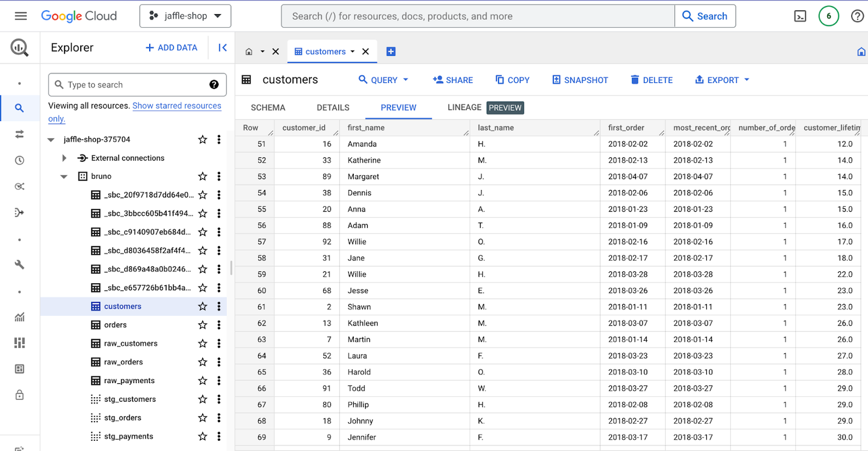Click the Show starred resources only link
Viewport: 868px width, 451px height.
(176, 106)
